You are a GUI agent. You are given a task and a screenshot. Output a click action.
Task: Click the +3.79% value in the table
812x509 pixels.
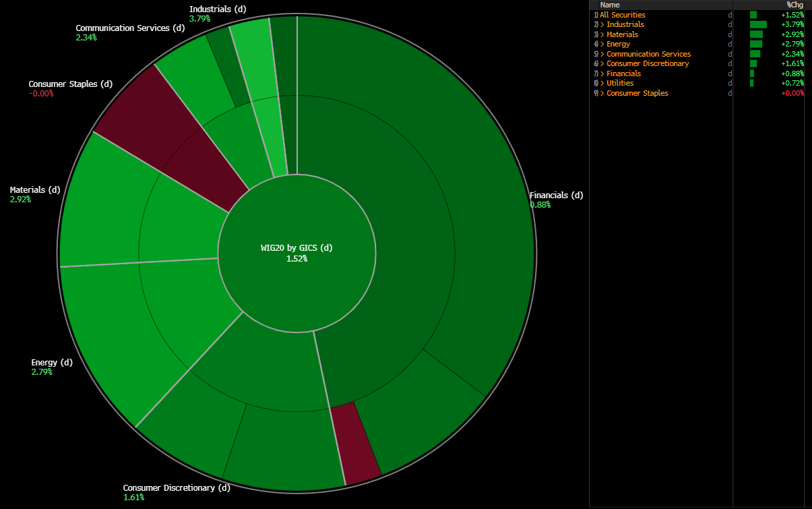(x=792, y=24)
